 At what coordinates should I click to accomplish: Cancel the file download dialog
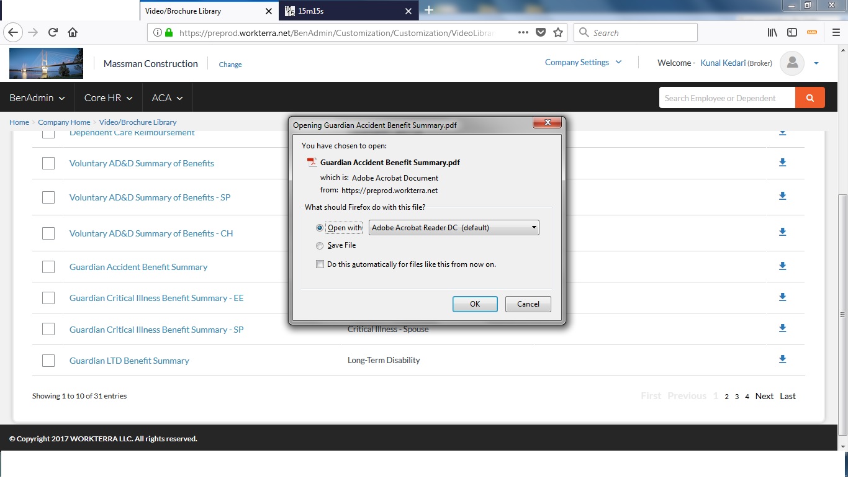528,304
